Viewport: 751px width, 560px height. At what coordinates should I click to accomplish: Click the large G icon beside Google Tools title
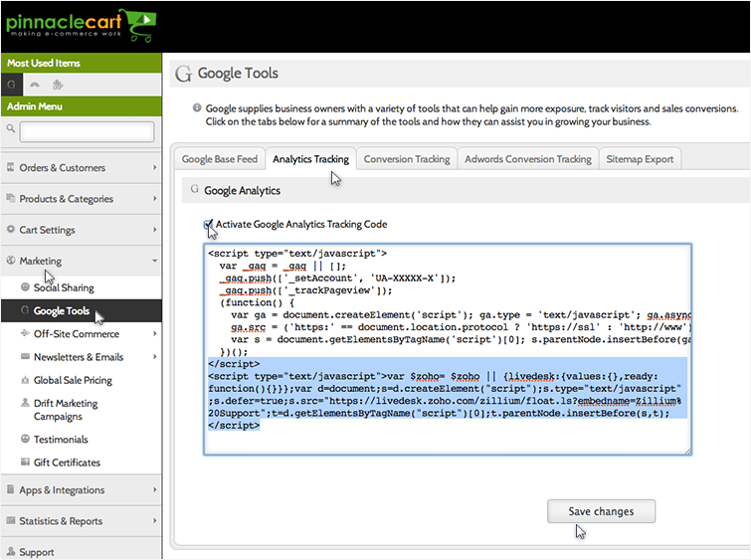(183, 74)
